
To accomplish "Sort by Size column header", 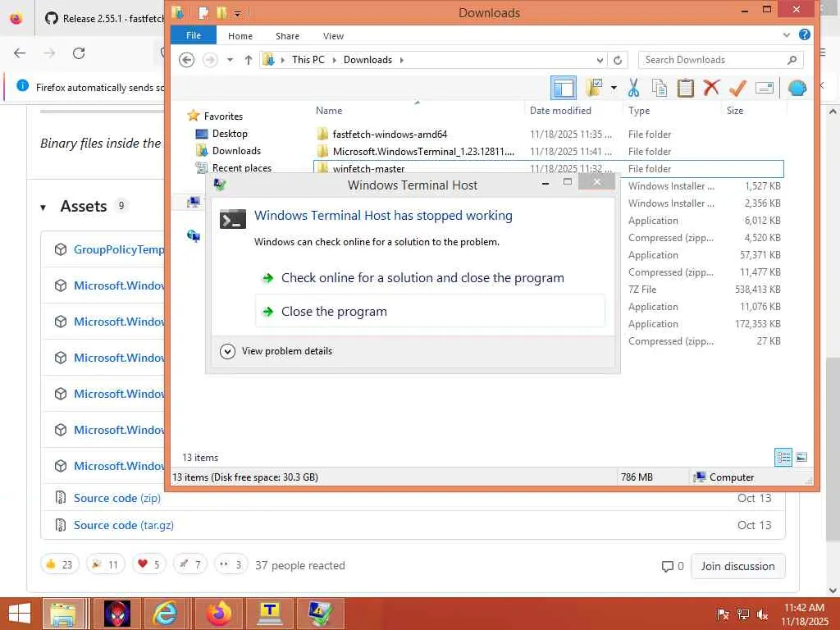I will 735,111.
